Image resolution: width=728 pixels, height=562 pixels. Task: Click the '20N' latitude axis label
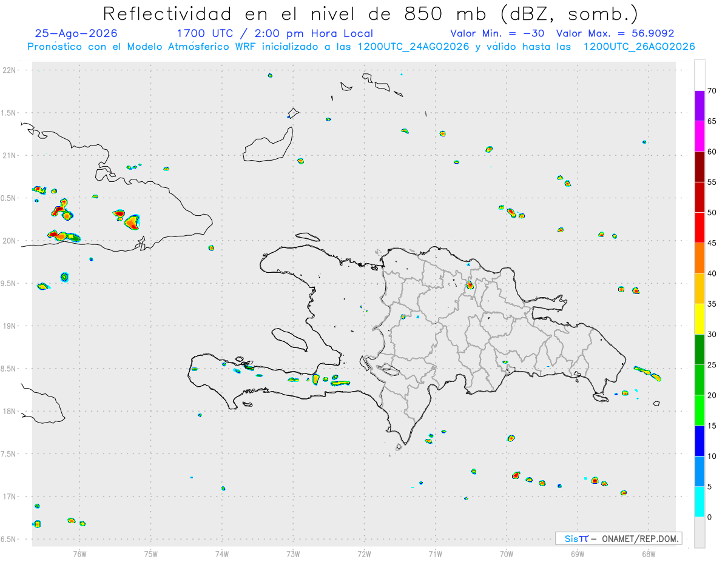(10, 241)
